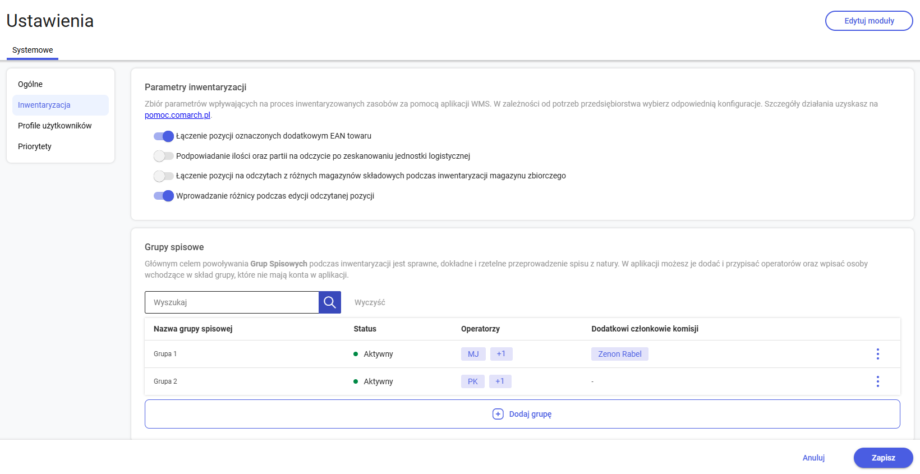Enable Łączenie pozycji z różnych magazynów składowych
The height and width of the screenshot is (474, 920).
(163, 176)
